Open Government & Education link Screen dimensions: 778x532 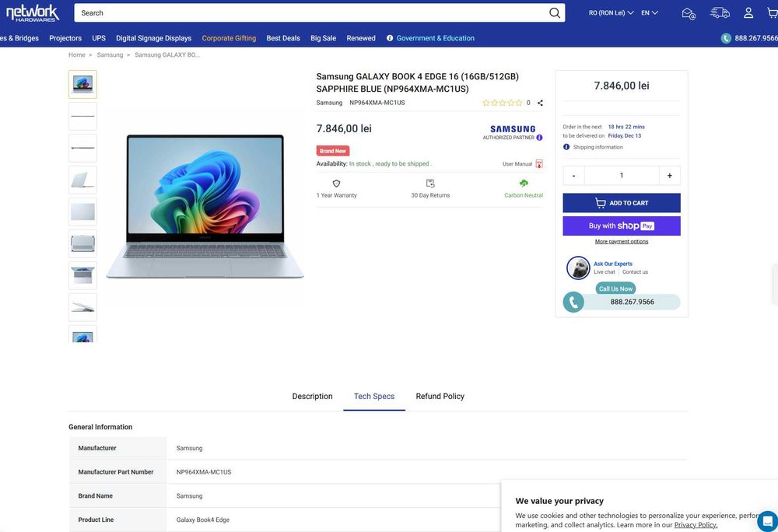coord(435,38)
